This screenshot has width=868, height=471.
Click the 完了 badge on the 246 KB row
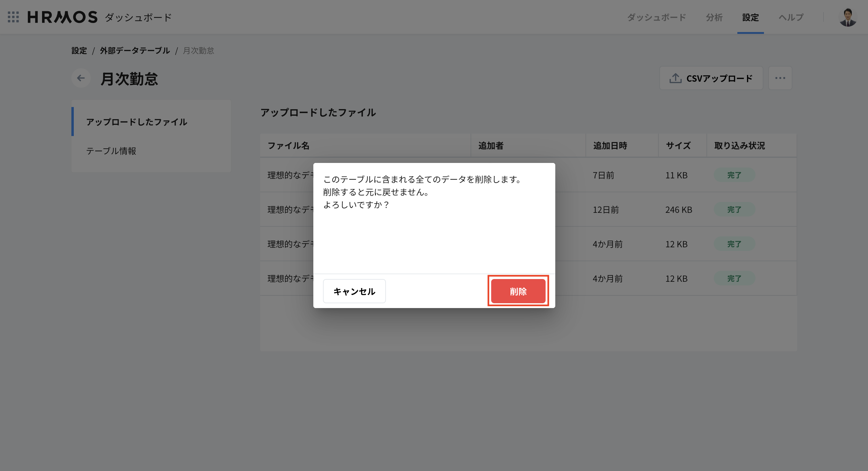coord(735,209)
